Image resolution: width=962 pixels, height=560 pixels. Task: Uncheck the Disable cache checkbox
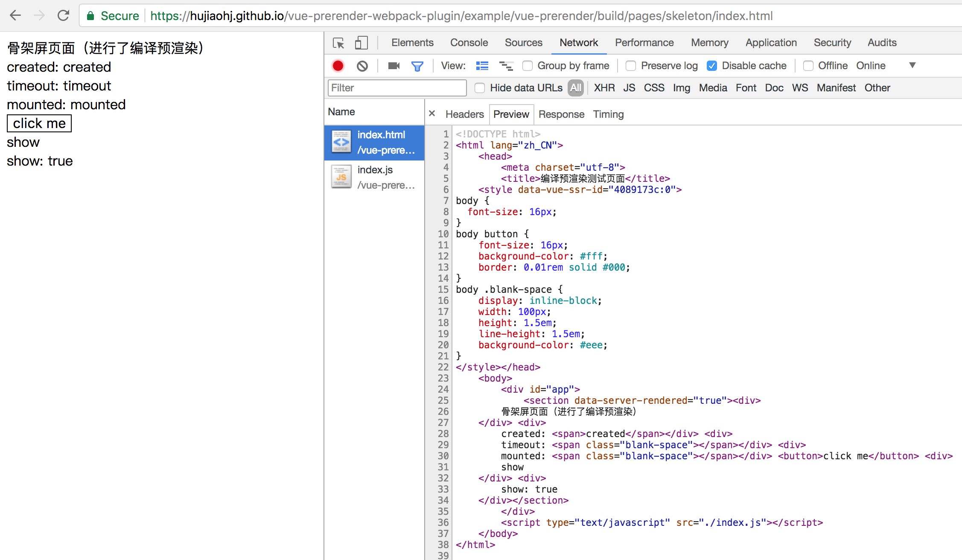click(x=712, y=66)
